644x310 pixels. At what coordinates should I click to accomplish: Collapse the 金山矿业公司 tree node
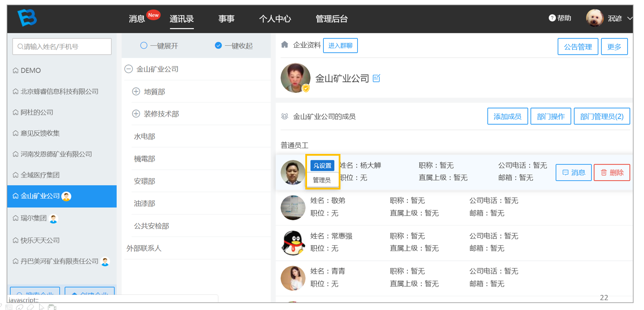coord(129,69)
